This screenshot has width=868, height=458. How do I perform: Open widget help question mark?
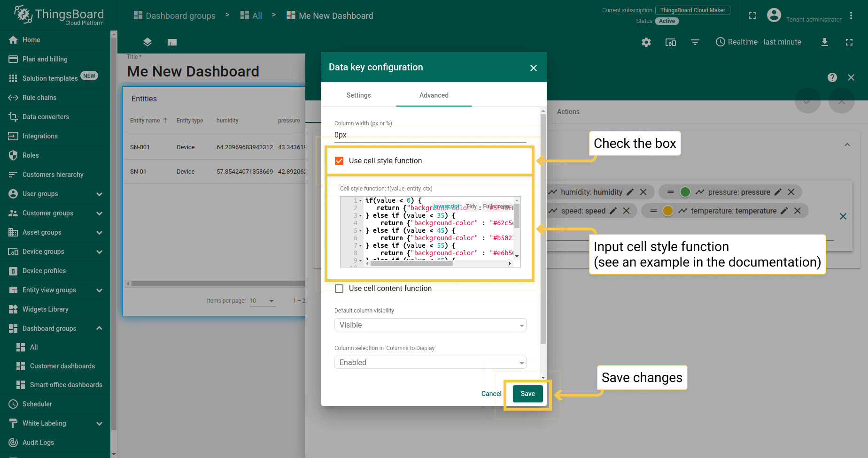832,77
